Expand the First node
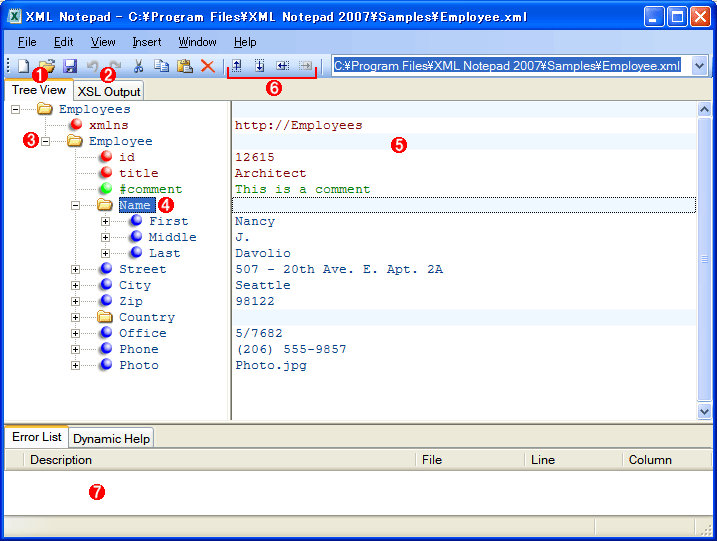The height and width of the screenshot is (541, 717). coord(105,221)
